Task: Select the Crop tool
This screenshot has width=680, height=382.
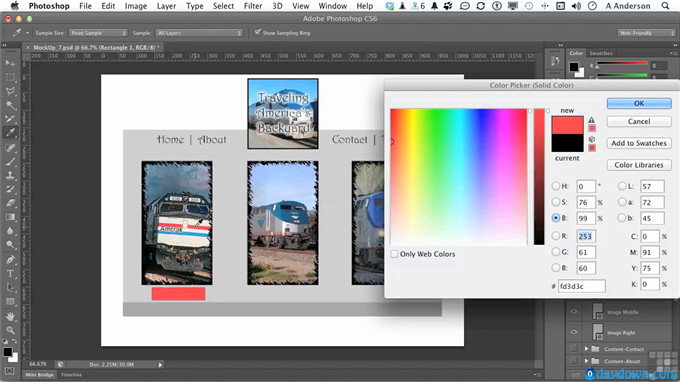Action: pos(10,119)
